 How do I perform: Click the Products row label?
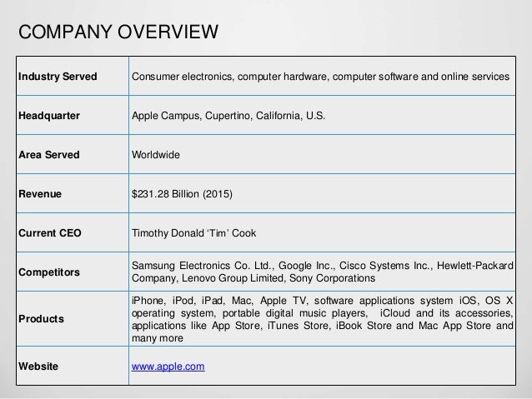42,319
